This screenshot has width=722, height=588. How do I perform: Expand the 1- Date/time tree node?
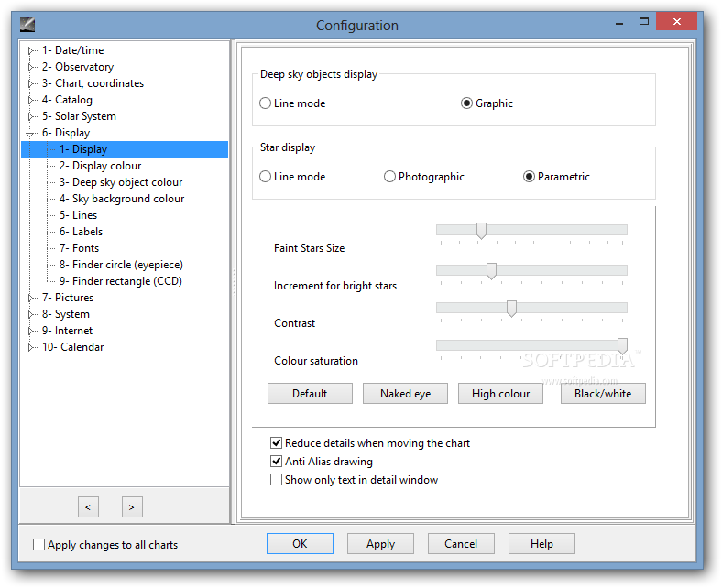coord(31,50)
